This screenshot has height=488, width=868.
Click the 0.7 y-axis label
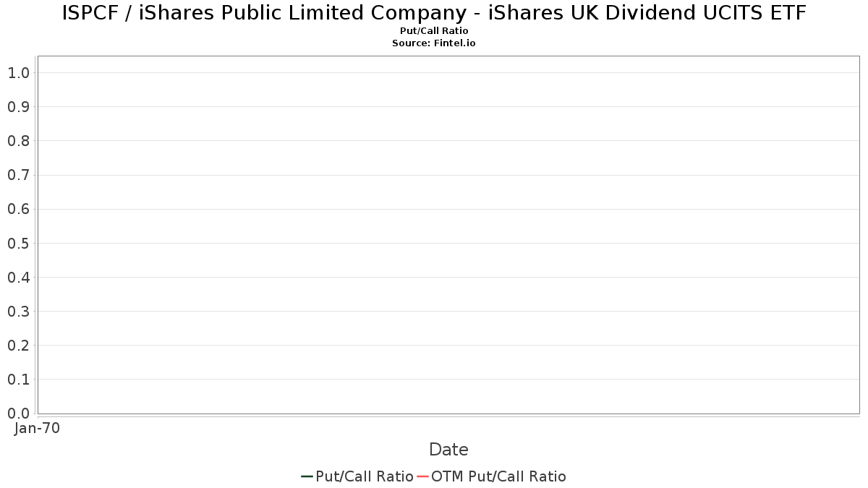tap(19, 175)
